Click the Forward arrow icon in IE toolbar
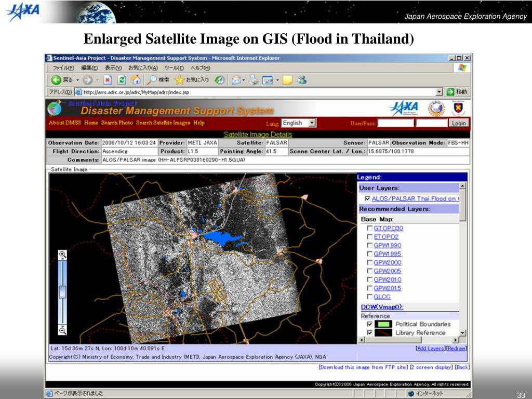Screen dimensions: 532x399 tap(87, 80)
